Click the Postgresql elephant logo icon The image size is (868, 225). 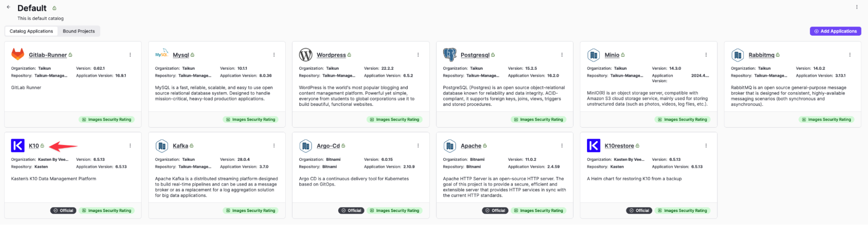(x=450, y=55)
